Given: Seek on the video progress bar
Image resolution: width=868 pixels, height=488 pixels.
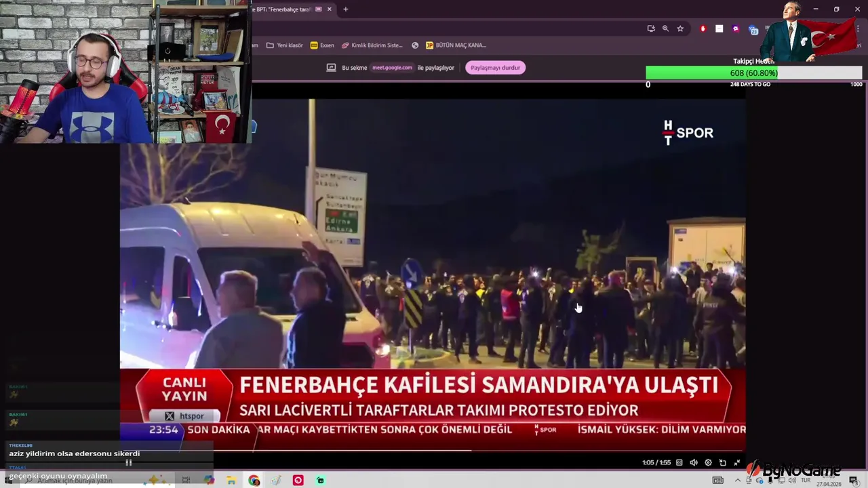Looking at the screenshot, I should 433,450.
